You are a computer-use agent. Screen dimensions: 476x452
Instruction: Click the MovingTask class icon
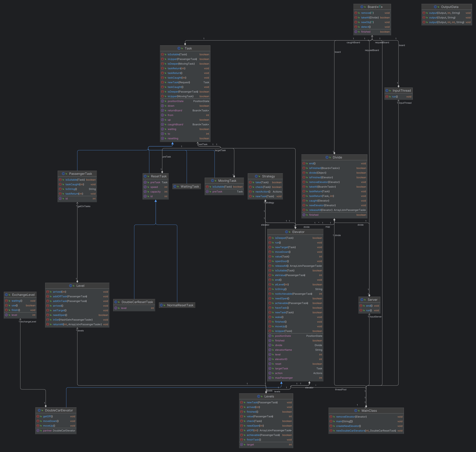click(212, 181)
